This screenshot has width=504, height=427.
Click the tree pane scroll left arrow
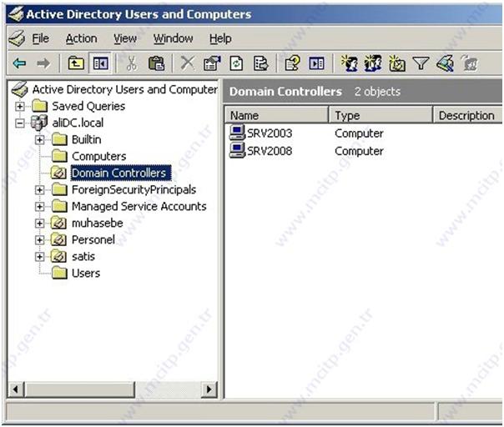pos(15,389)
